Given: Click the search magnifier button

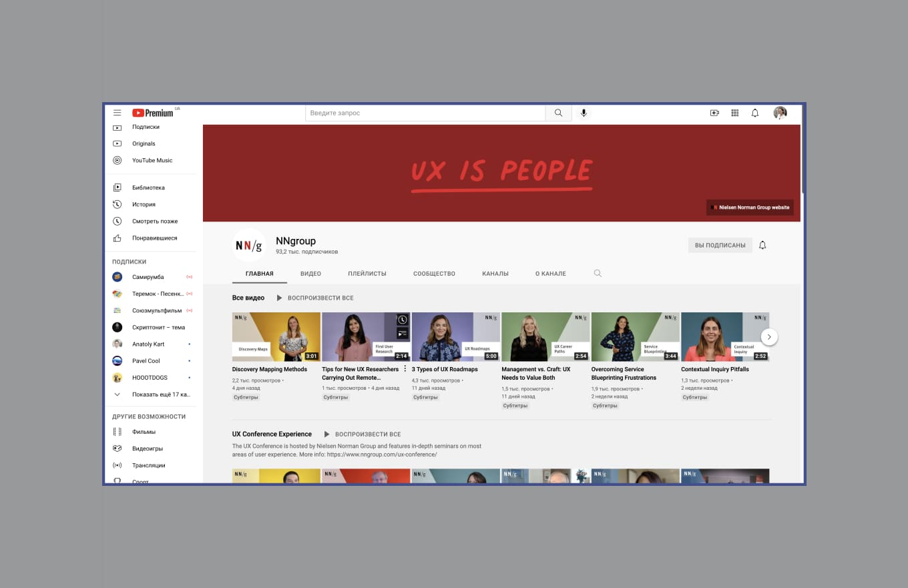Looking at the screenshot, I should coord(558,113).
